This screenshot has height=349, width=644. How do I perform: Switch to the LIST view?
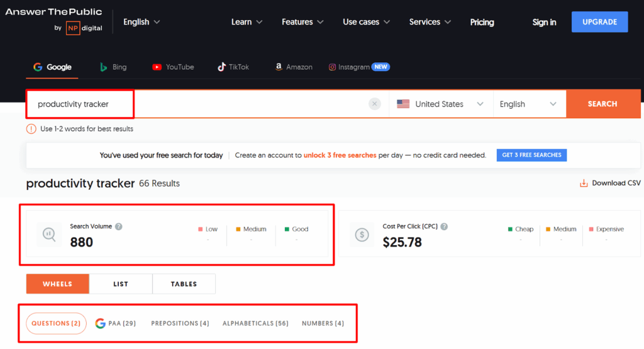point(121,284)
